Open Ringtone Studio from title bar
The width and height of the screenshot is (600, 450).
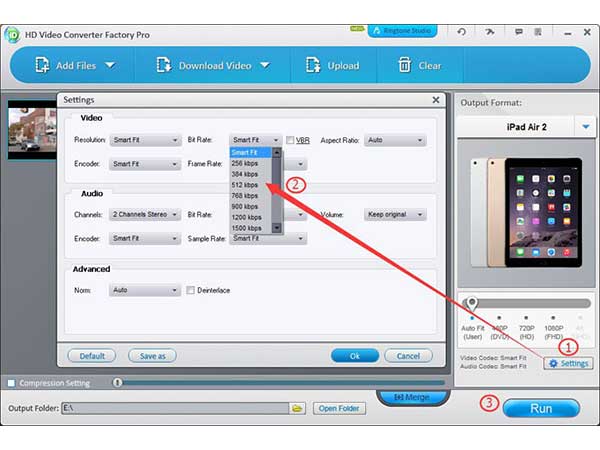403,31
